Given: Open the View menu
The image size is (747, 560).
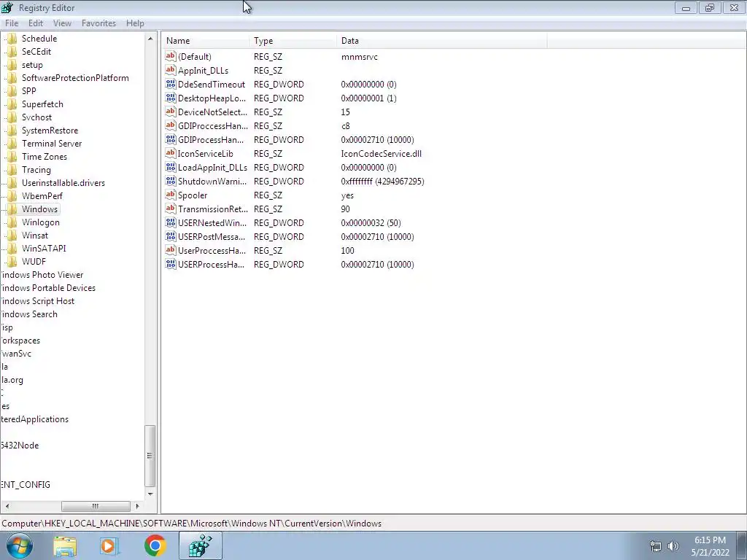Looking at the screenshot, I should [62, 23].
